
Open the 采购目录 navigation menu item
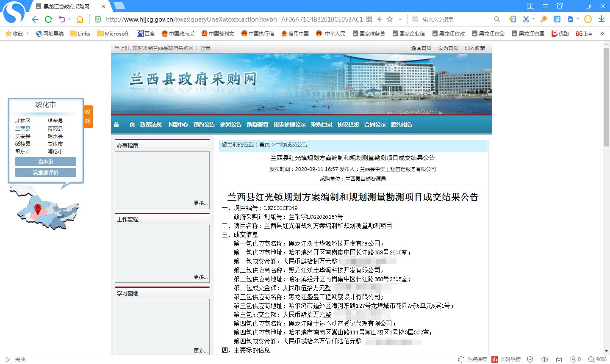[x=322, y=124]
